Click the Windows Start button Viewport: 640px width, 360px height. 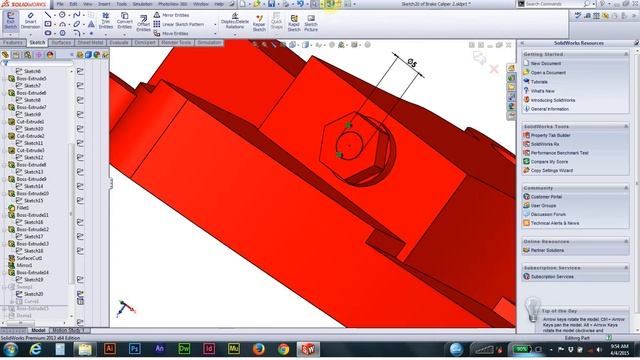click(x=11, y=349)
